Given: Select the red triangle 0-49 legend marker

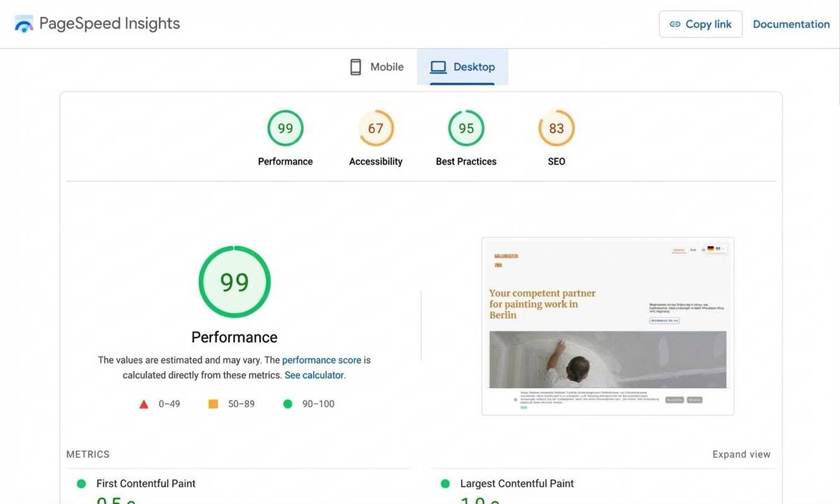Looking at the screenshot, I should point(144,403).
